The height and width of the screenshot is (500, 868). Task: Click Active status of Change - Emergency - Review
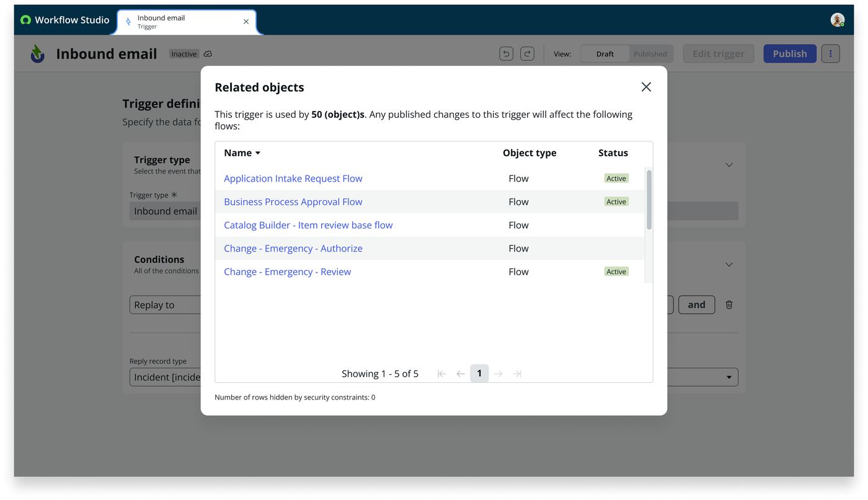pos(616,272)
